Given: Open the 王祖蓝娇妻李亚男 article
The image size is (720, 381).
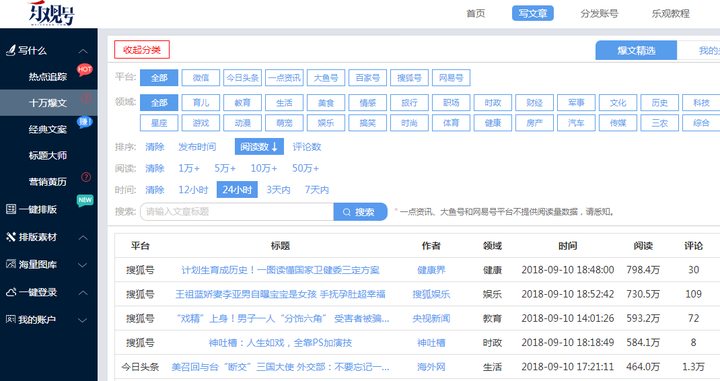Looking at the screenshot, I should pos(281,294).
